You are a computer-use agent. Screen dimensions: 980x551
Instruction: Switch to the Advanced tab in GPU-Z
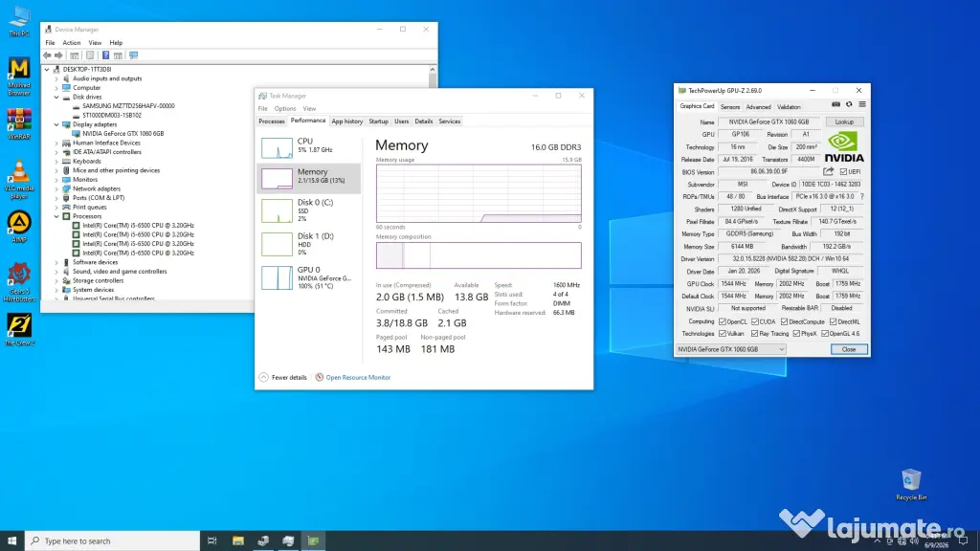pos(758,107)
